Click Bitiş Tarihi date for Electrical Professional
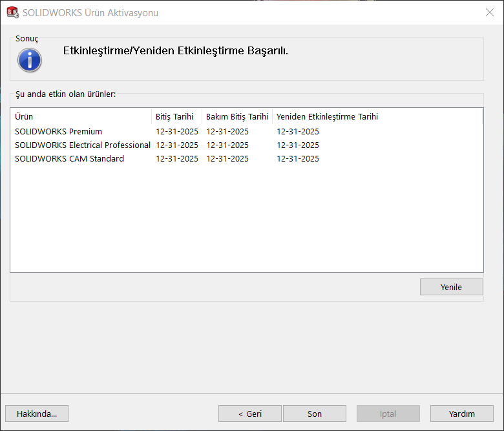 (x=177, y=145)
